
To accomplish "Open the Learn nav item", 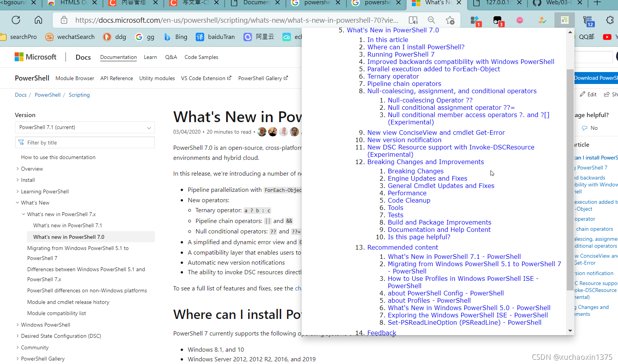I will 150,57.
